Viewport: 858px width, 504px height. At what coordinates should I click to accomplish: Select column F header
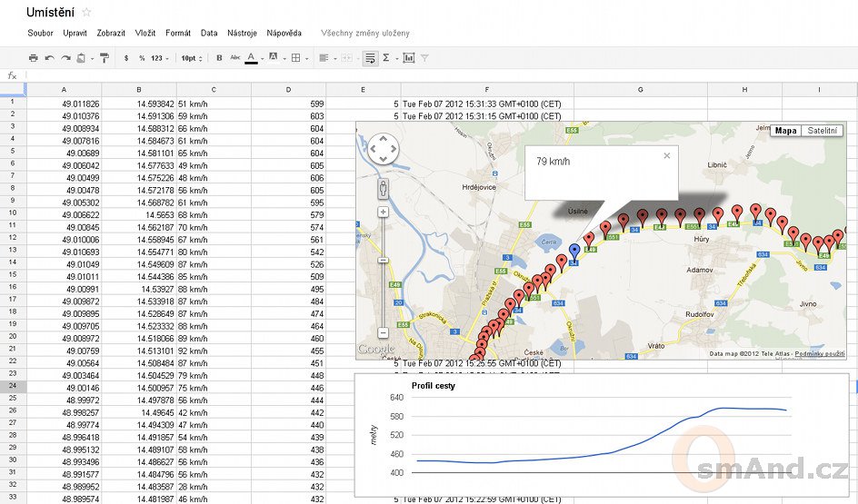(x=487, y=90)
